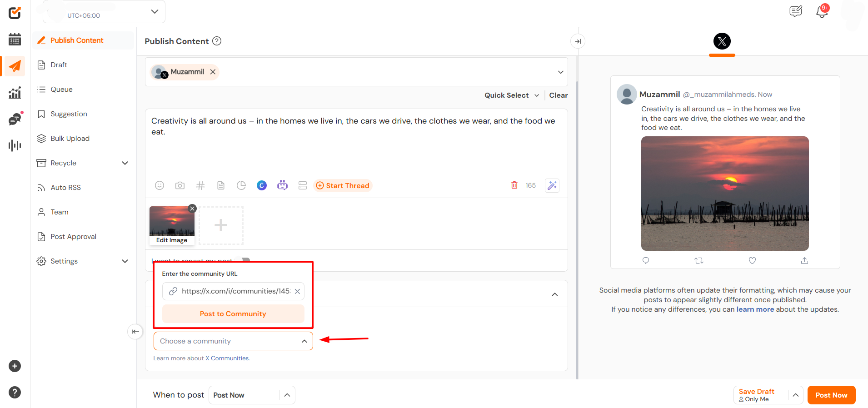
Task: Delete post content with red trash icon
Action: [514, 185]
